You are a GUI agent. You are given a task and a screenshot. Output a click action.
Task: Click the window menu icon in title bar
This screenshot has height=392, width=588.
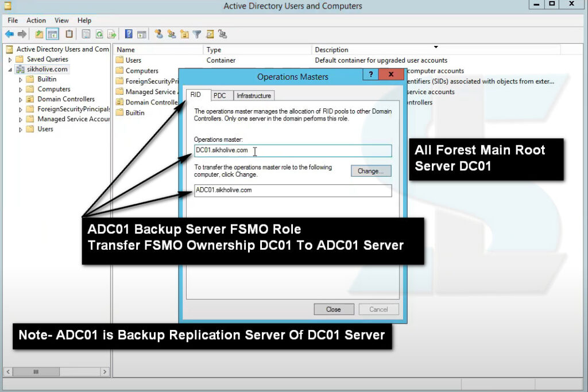[x=7, y=6]
